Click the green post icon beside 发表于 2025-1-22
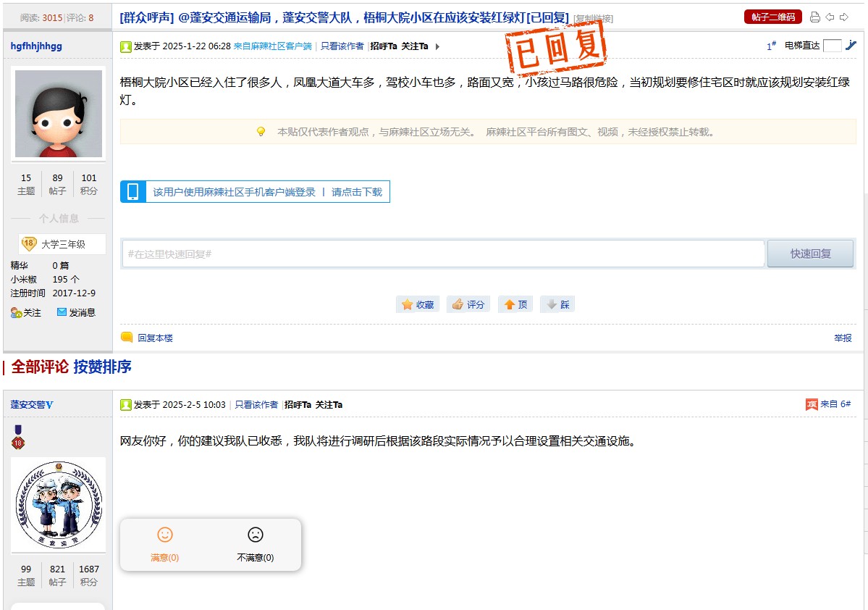Viewport: 868px width, 610px height. pyautogui.click(x=126, y=46)
